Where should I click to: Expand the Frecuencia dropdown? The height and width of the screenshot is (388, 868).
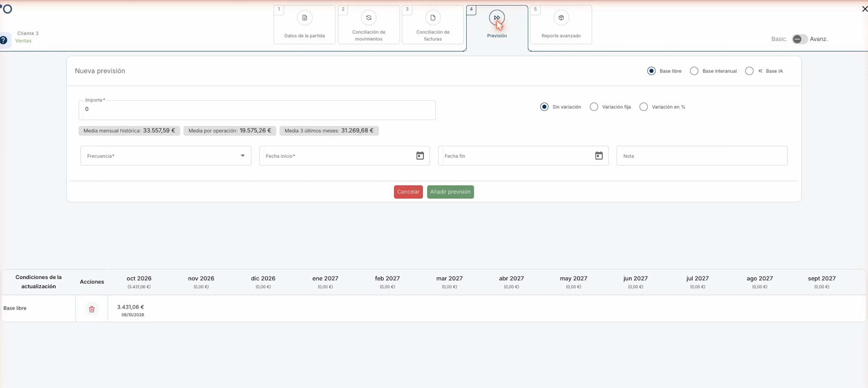coord(166,156)
